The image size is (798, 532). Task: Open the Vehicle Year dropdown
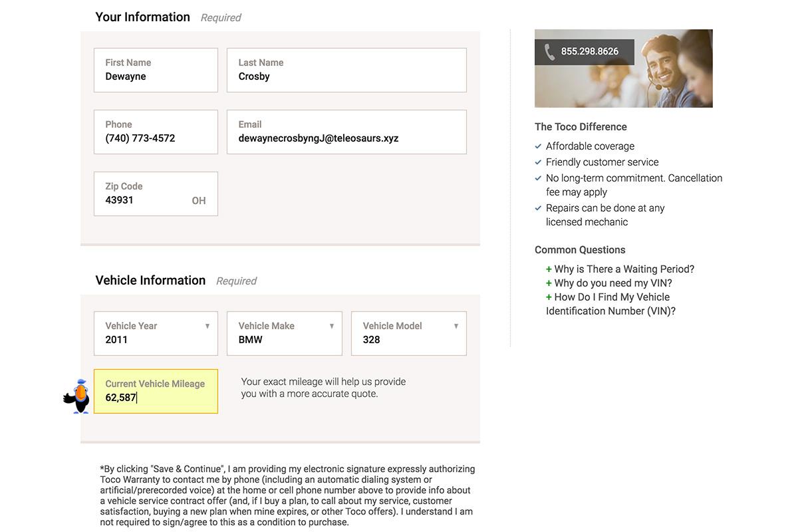[156, 333]
